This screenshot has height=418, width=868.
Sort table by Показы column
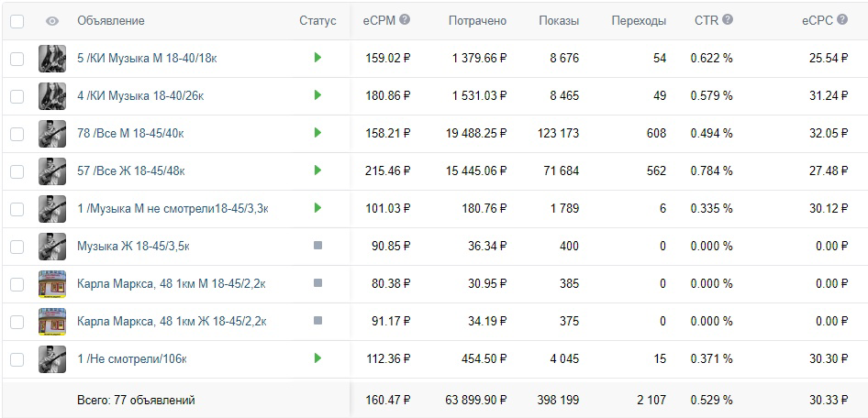(559, 21)
